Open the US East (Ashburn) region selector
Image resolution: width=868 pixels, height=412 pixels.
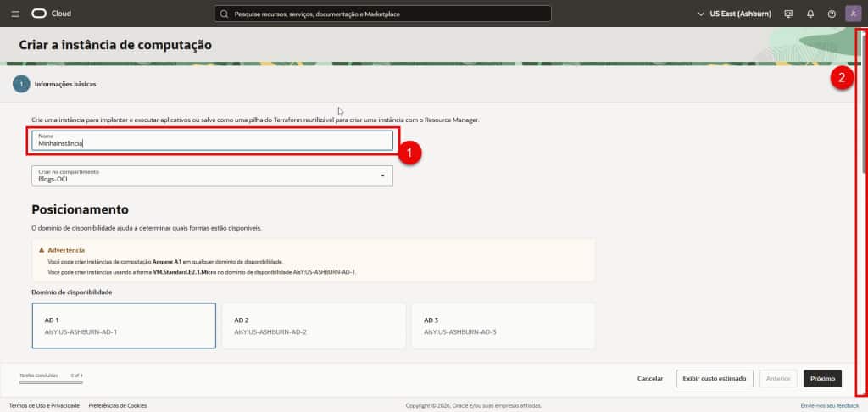734,14
